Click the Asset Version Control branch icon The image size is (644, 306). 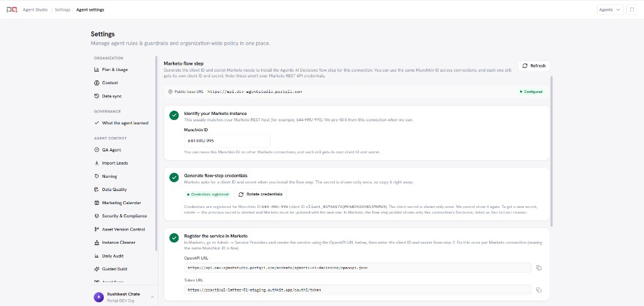[x=96, y=229]
